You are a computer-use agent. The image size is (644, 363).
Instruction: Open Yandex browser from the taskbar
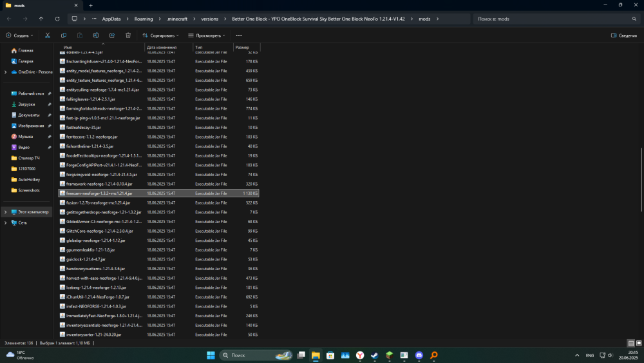coord(360,355)
